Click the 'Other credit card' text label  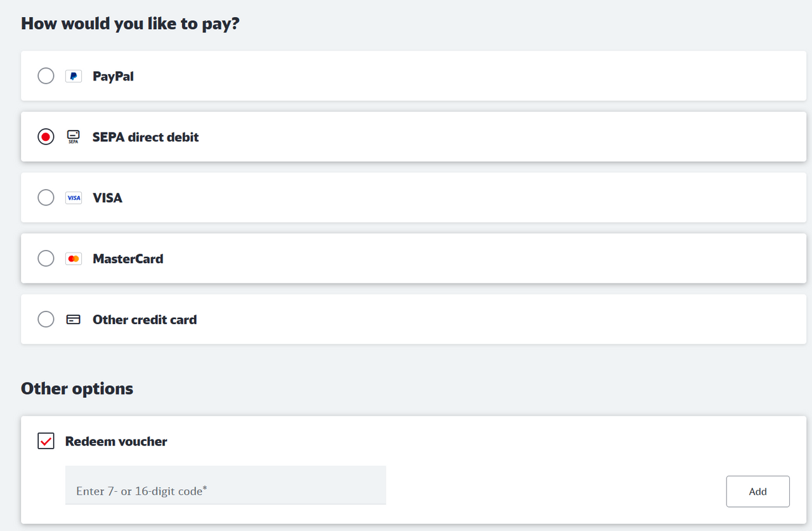(145, 320)
